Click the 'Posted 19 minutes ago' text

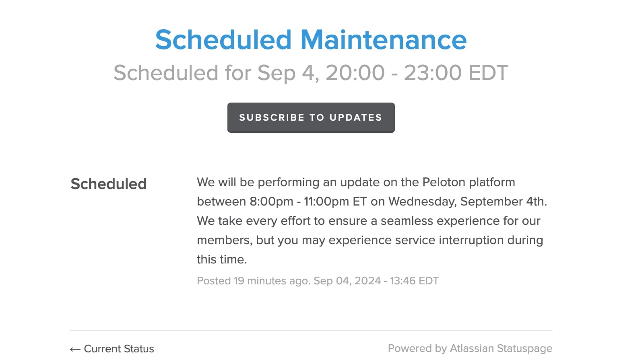pos(253,281)
